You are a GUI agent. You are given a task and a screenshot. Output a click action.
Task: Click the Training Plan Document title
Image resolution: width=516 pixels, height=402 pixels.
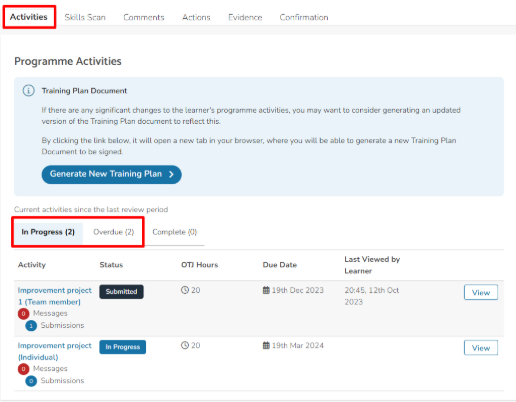pyautogui.click(x=84, y=91)
